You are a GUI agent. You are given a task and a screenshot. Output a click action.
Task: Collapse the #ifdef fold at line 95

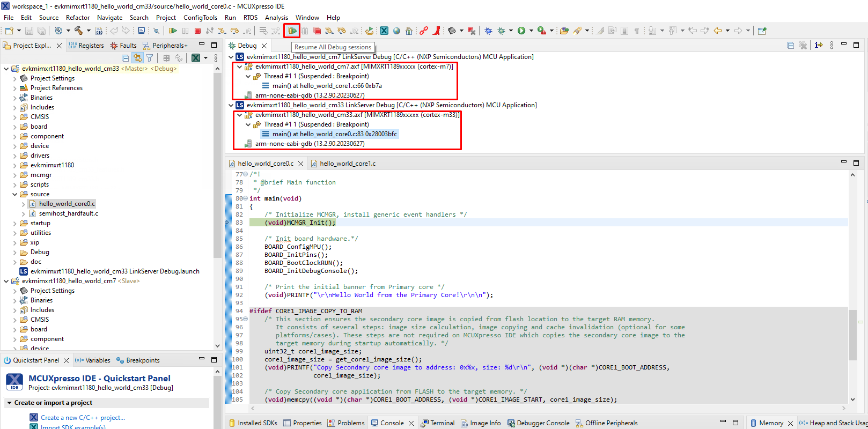(x=246, y=319)
